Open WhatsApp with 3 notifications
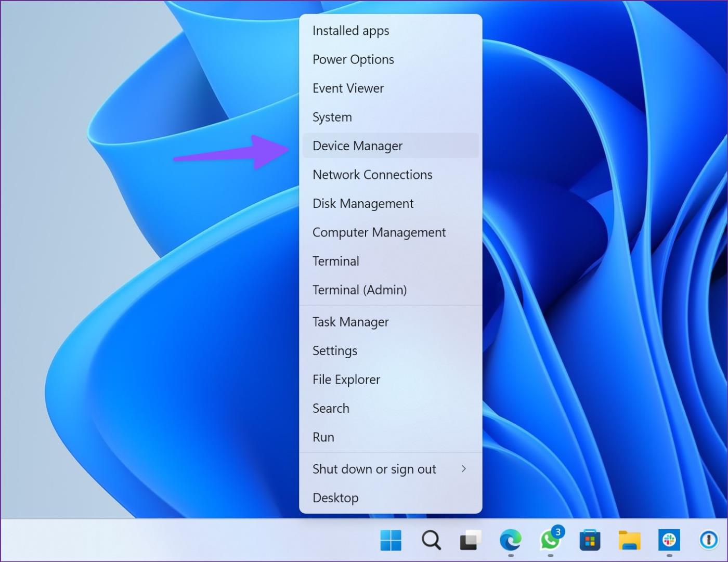This screenshot has height=562, width=728. (x=550, y=541)
